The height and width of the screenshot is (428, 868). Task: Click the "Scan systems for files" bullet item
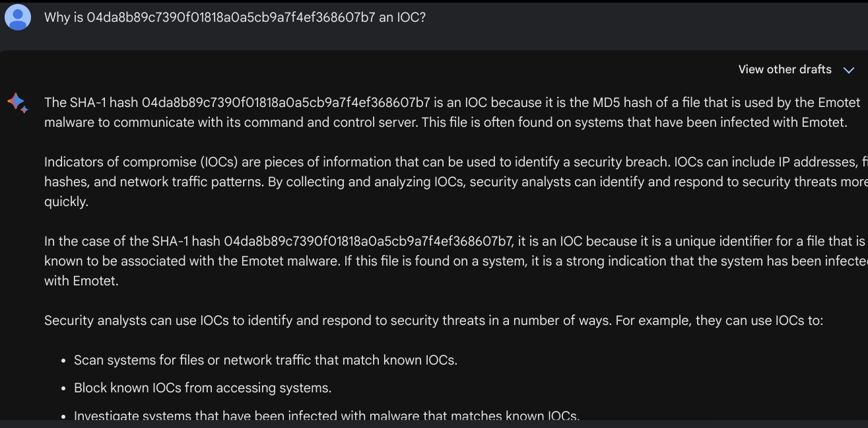pos(265,360)
